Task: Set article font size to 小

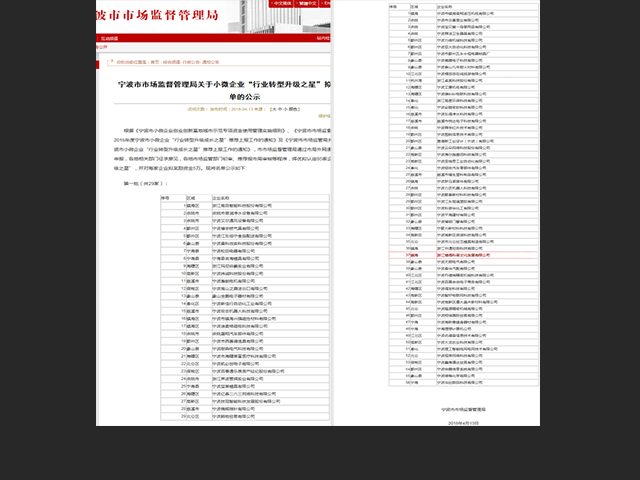Action: pos(285,109)
